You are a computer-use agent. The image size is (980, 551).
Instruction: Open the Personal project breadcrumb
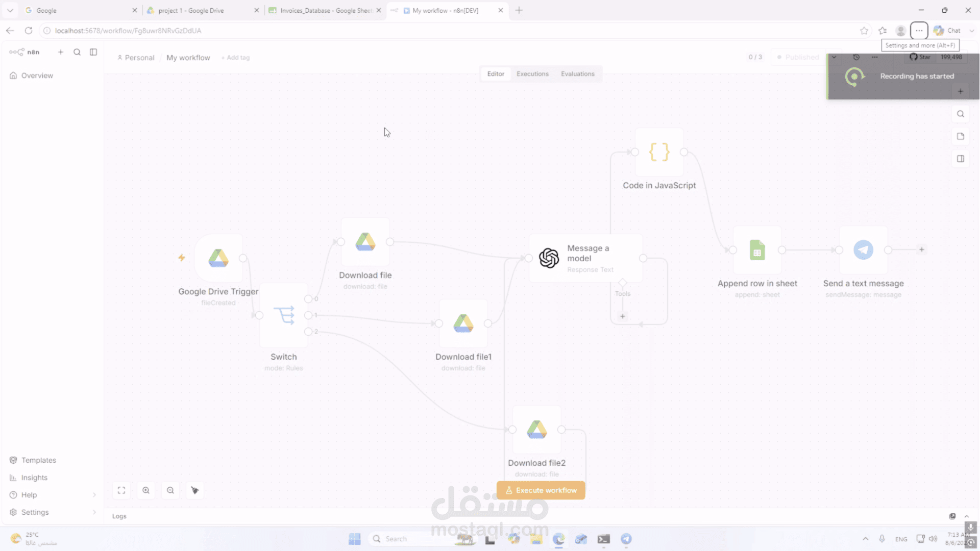point(136,58)
